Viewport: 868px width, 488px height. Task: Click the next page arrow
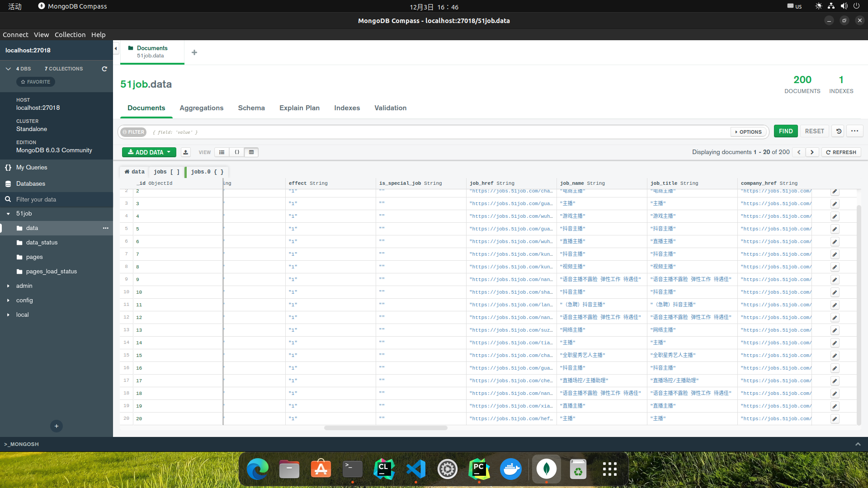tap(811, 151)
